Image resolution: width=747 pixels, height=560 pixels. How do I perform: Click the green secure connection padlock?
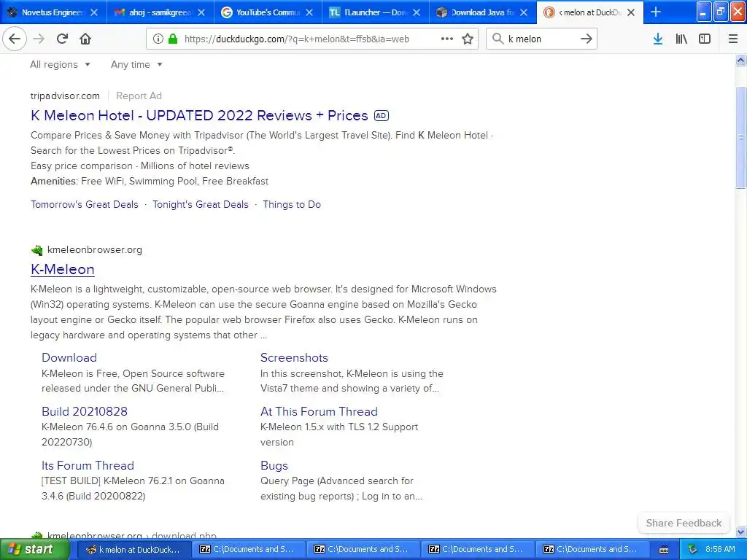(173, 39)
